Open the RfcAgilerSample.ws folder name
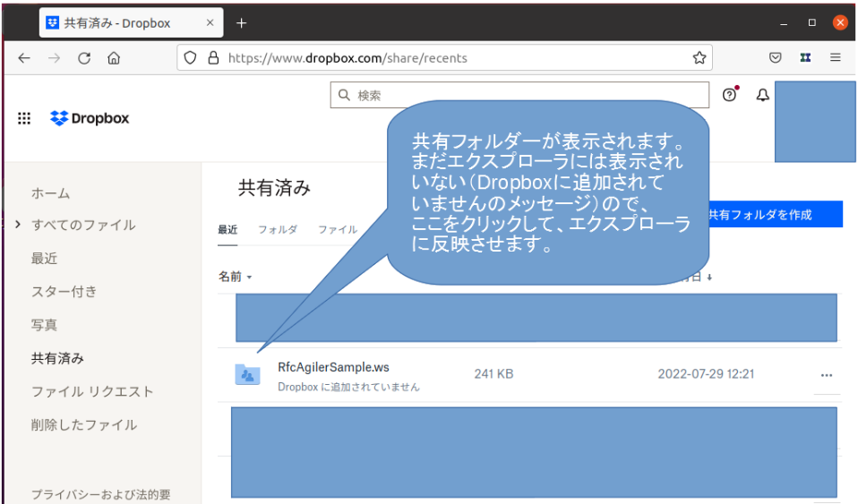This screenshot has width=858, height=504. [333, 367]
